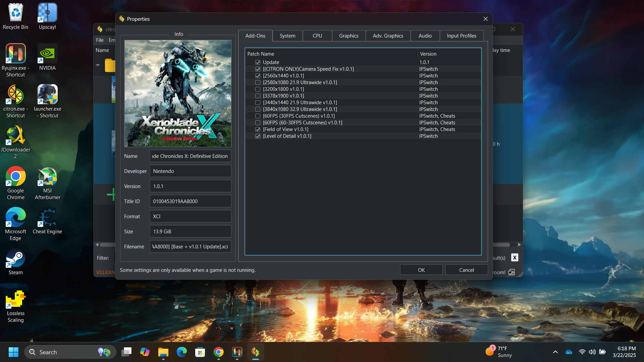Confirm the properties with OK

click(x=421, y=270)
